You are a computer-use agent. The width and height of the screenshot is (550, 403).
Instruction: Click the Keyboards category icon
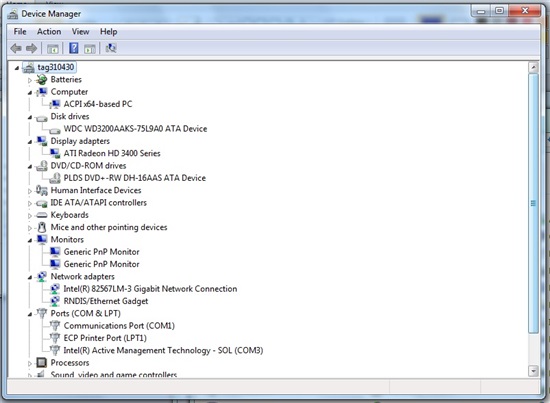[x=42, y=215]
